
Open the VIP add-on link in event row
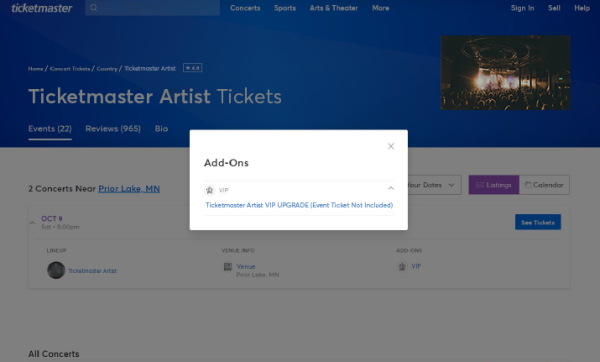[416, 266]
